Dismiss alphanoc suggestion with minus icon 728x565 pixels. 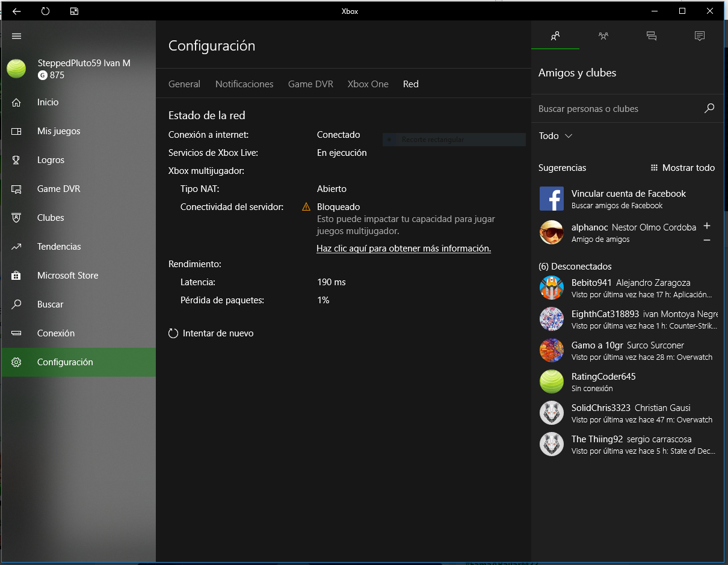[707, 240]
